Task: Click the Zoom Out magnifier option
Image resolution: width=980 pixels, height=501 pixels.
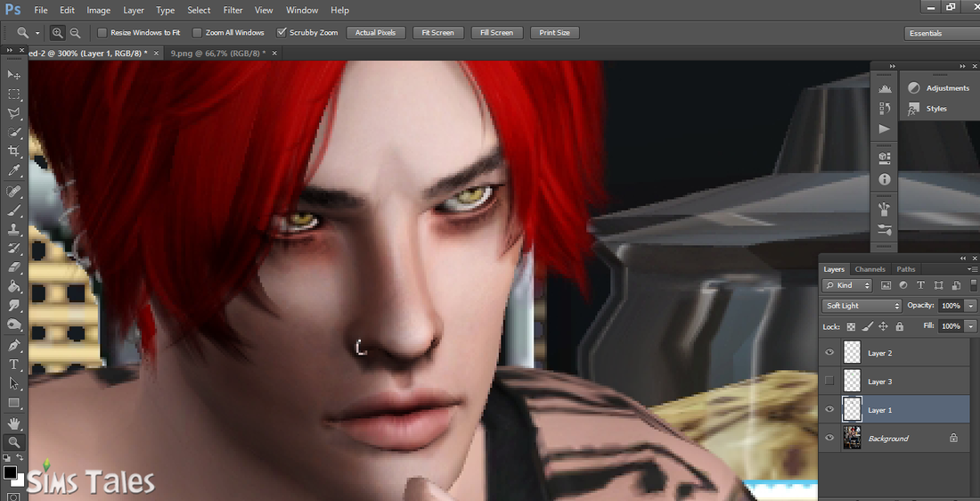Action: click(x=75, y=32)
